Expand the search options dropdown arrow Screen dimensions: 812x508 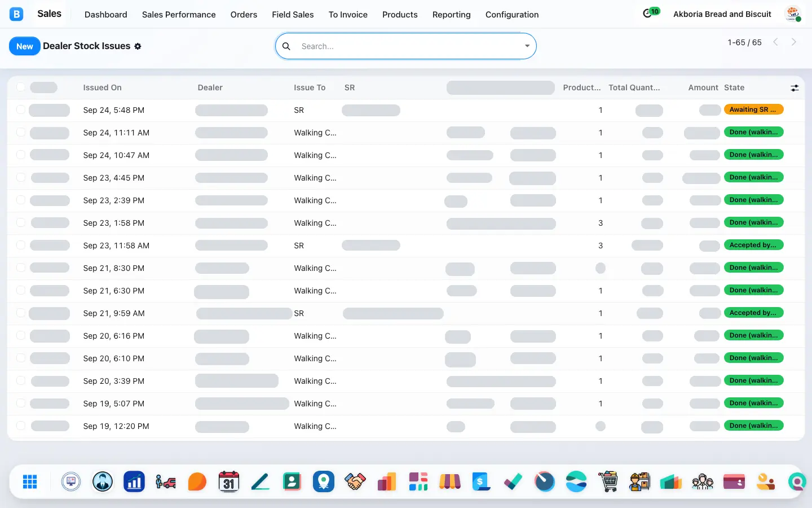527,46
